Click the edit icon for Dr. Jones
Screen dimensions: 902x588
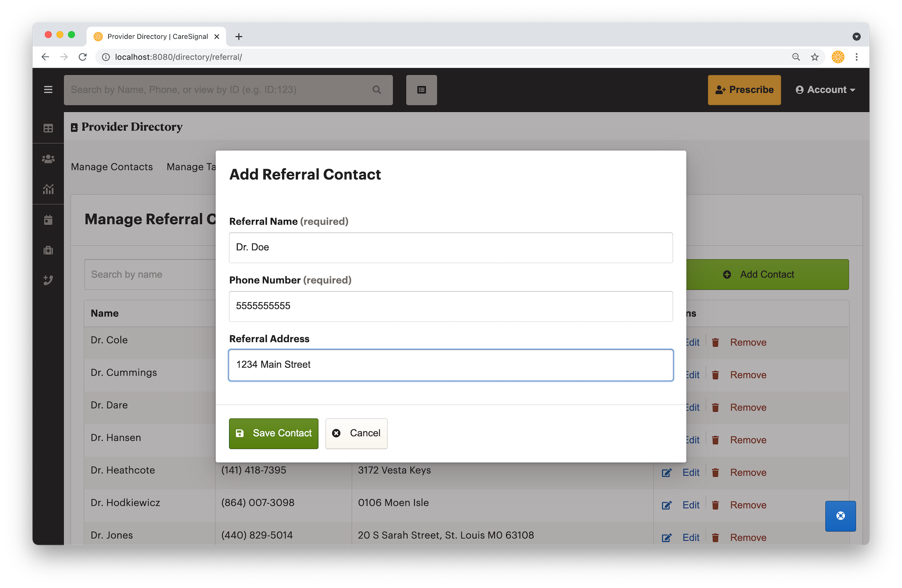point(667,537)
